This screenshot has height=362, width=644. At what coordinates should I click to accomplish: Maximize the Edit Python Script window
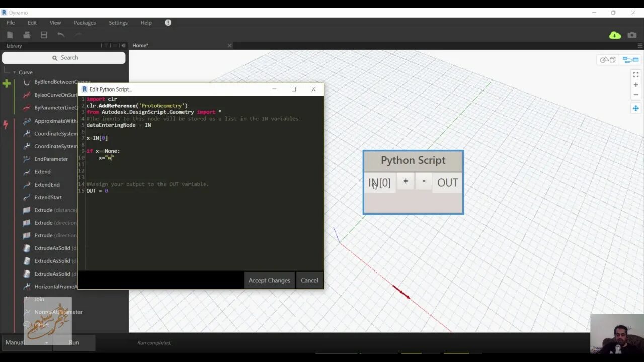point(294,89)
